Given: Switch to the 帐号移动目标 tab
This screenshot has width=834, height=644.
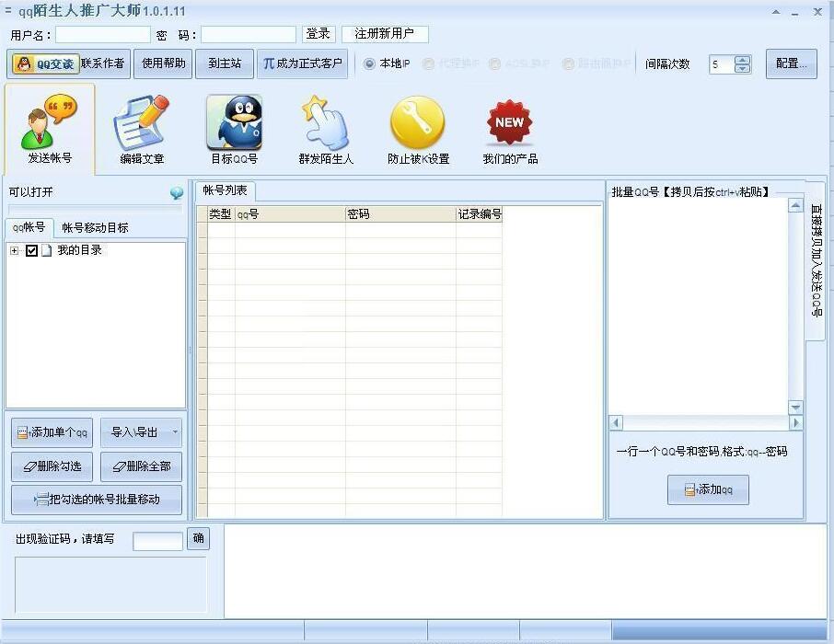Looking at the screenshot, I should 95,227.
